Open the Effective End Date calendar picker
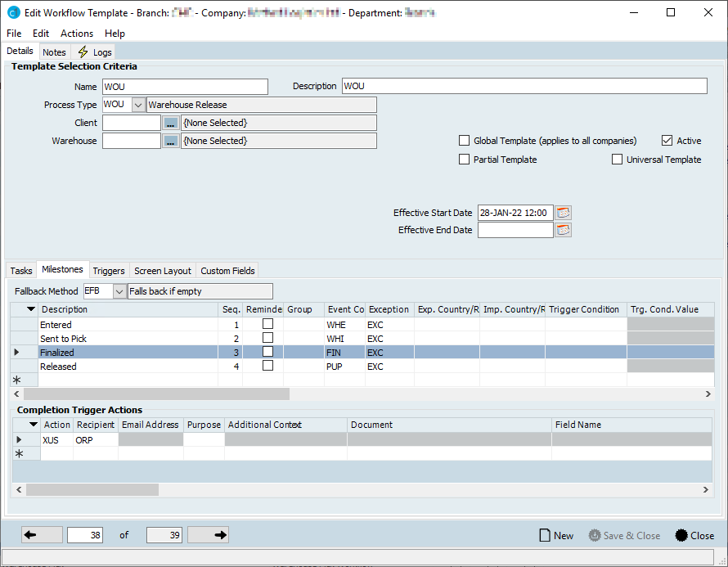The width and height of the screenshot is (728, 567). (563, 231)
